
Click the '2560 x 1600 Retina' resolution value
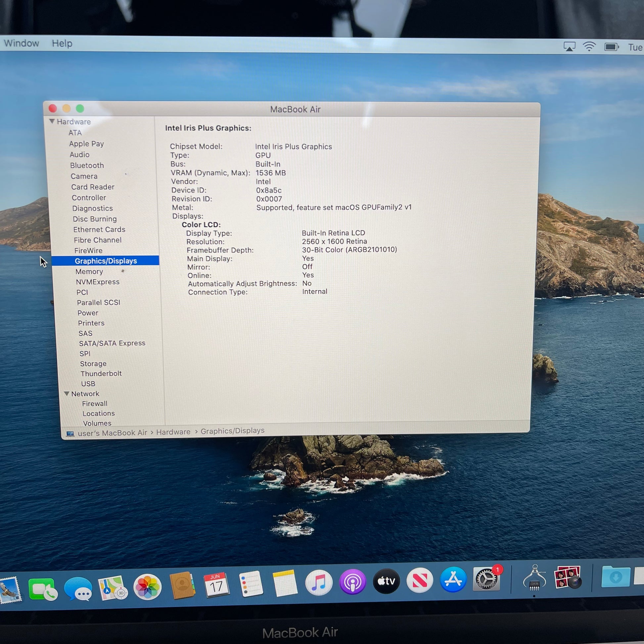pos(334,241)
